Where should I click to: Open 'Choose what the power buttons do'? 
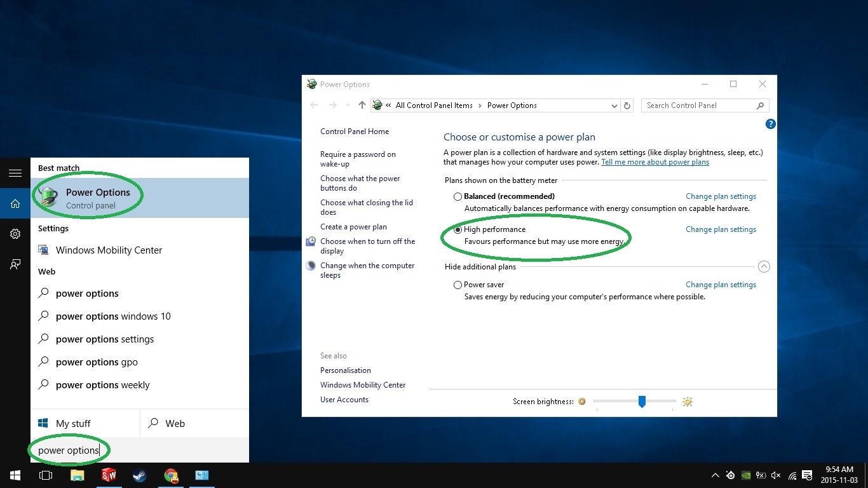tap(360, 183)
